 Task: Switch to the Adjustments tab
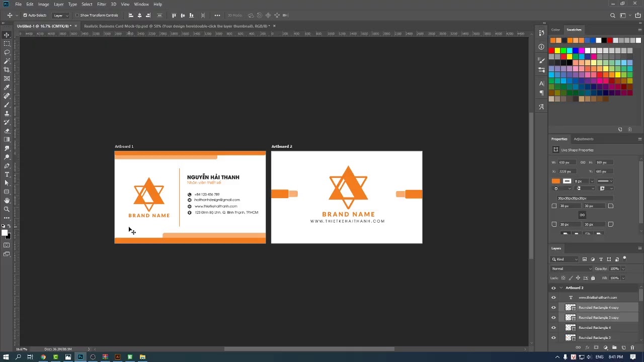click(x=584, y=139)
